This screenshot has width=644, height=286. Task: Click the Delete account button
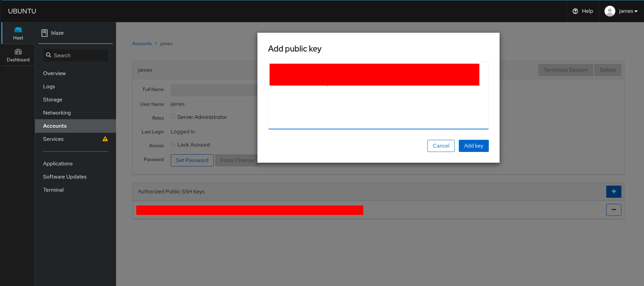coord(608,70)
